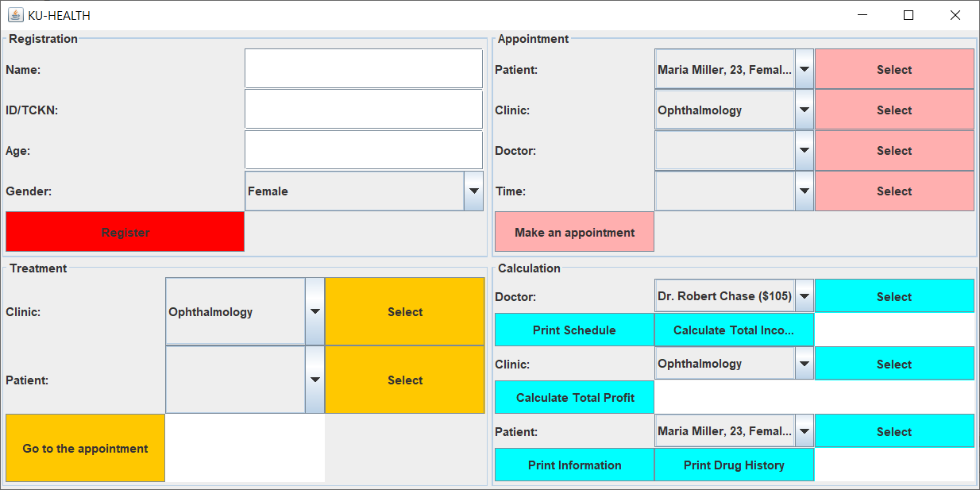
Task: Click Go to the appointment button
Action: [x=85, y=448]
